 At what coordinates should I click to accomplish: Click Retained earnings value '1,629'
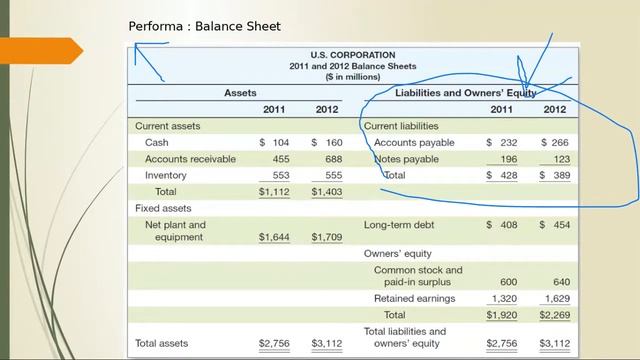(558, 298)
